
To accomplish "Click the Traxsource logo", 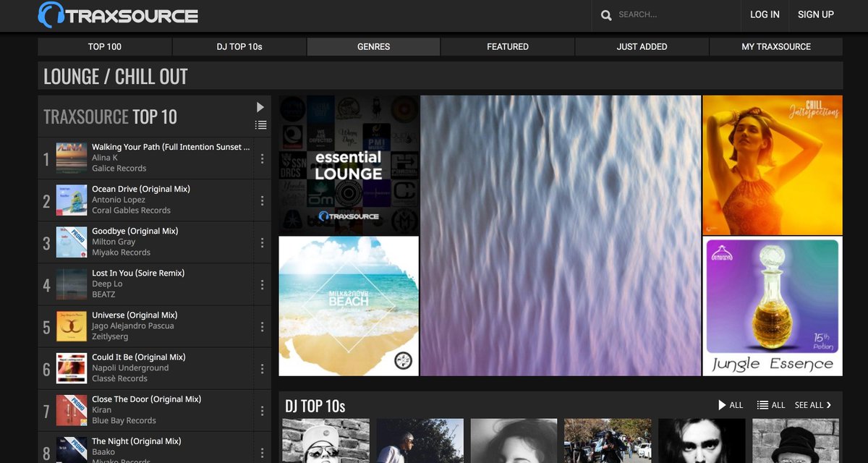I will click(x=118, y=14).
